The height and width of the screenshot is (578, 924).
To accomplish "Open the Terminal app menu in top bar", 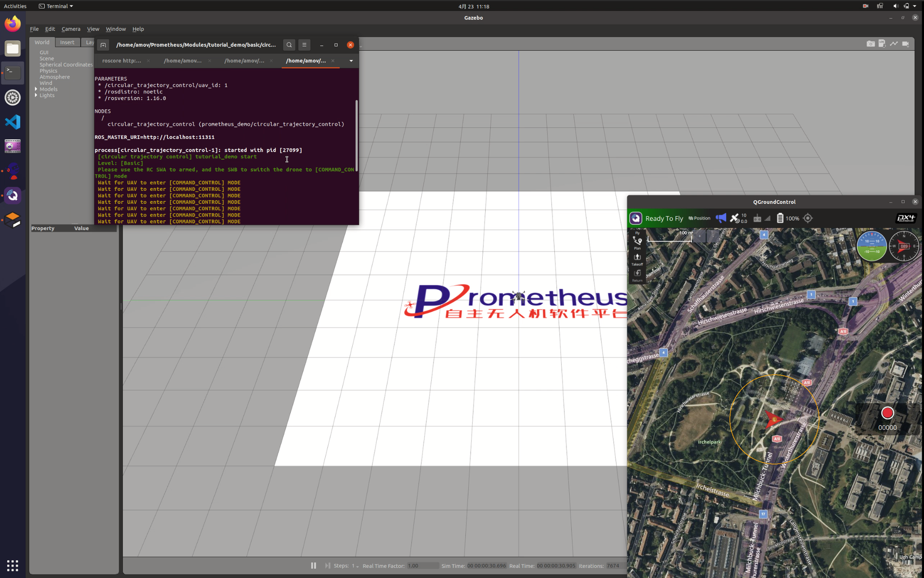I will 56,6.
